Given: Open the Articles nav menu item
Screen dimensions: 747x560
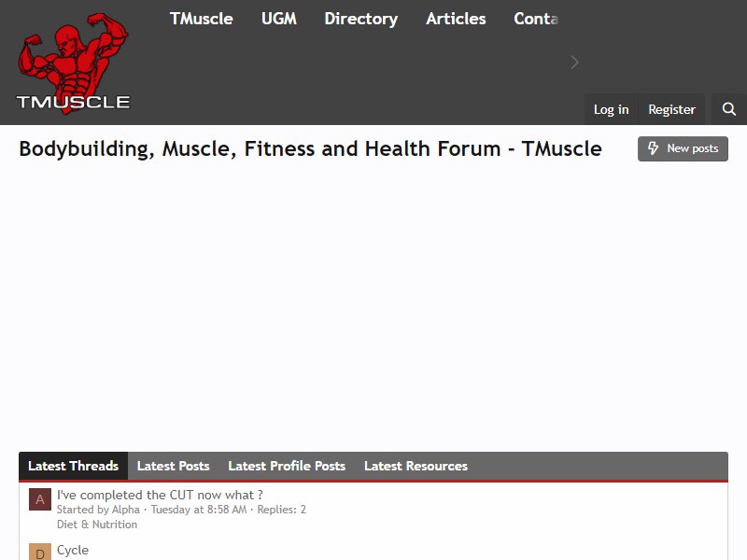Looking at the screenshot, I should (456, 19).
